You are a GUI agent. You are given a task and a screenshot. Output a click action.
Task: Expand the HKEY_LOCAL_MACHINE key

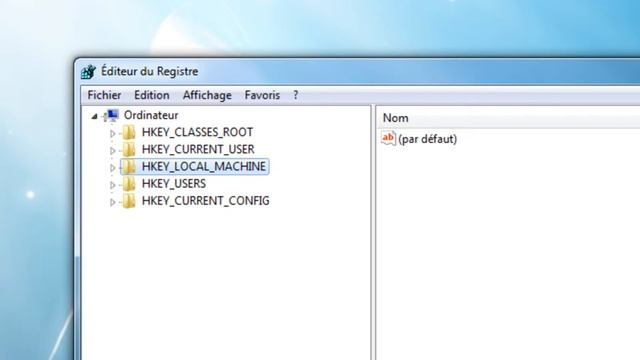pyautogui.click(x=113, y=167)
